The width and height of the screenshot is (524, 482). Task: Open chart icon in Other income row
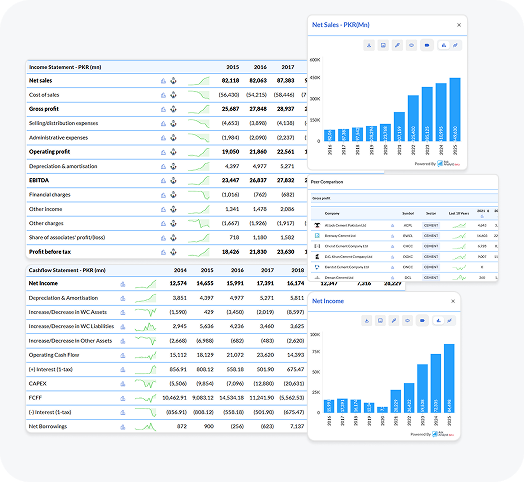[x=163, y=209]
